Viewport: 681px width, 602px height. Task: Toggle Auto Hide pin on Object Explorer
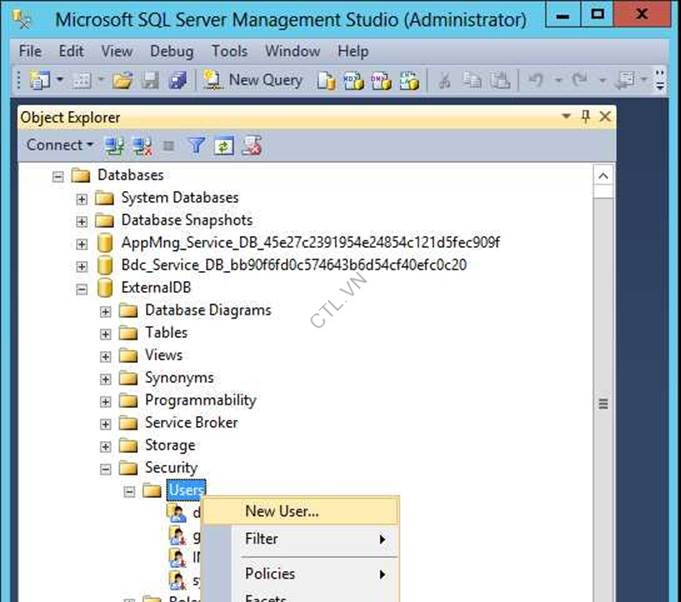(585, 116)
